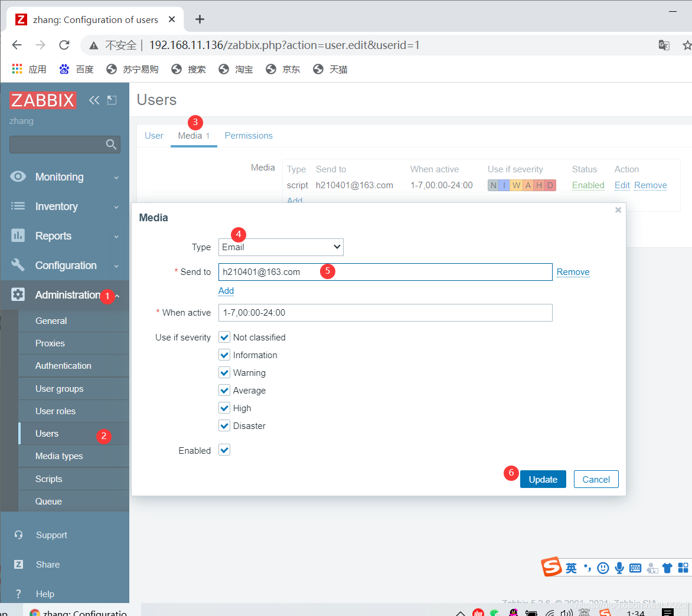Toggle kiosk mode icon beside logo
This screenshot has height=616, width=692.
112,100
